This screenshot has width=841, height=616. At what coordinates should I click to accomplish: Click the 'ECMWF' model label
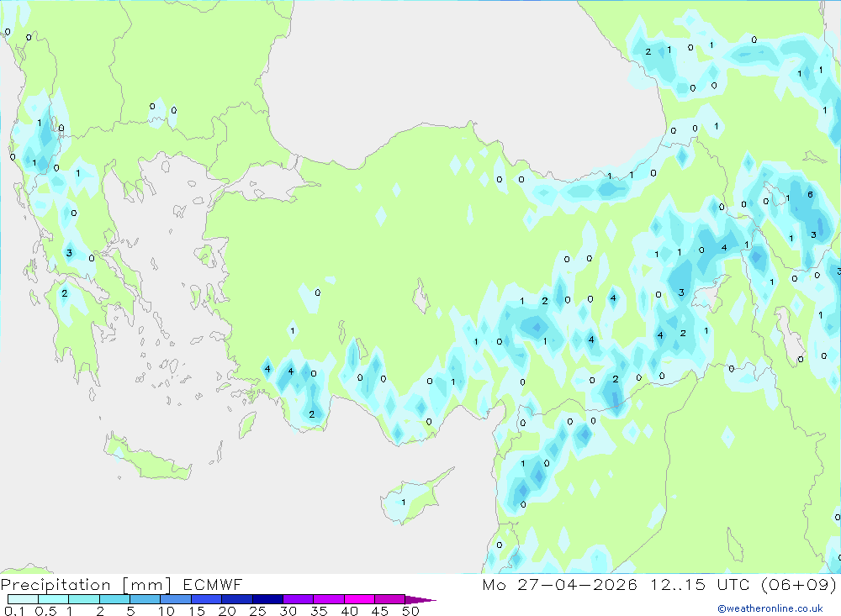click(x=213, y=584)
